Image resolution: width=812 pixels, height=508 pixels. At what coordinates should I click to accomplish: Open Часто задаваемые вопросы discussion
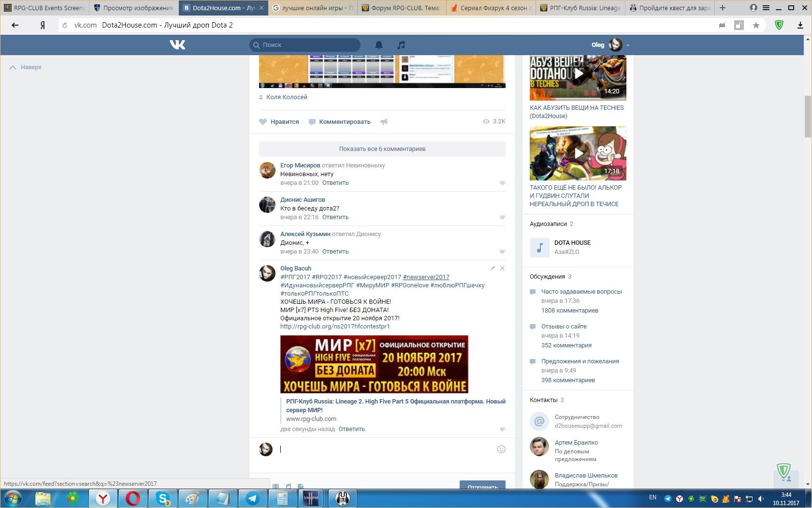581,292
